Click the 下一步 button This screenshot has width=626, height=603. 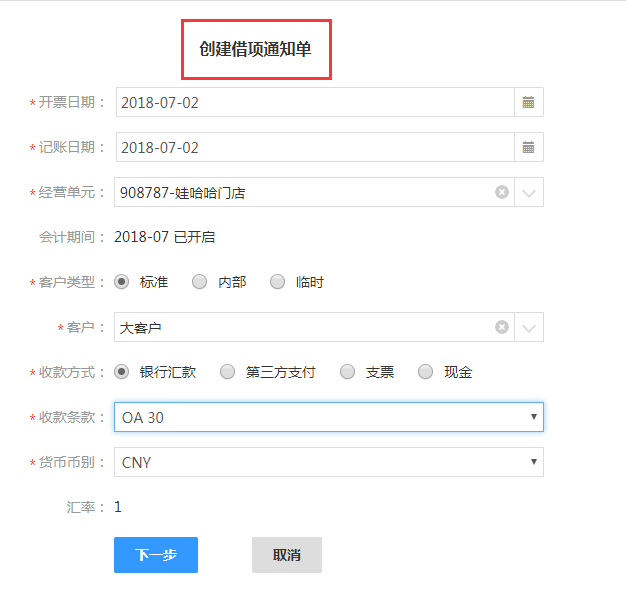click(156, 555)
